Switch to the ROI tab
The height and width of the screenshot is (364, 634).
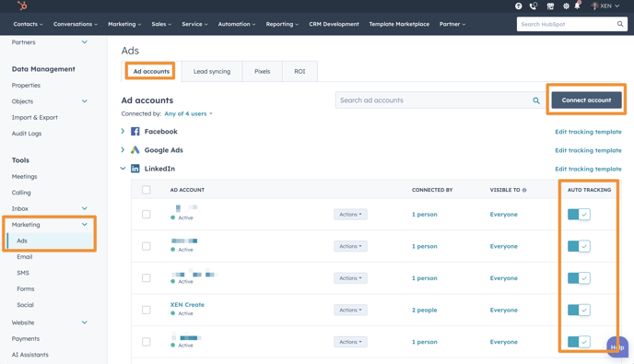pos(299,71)
